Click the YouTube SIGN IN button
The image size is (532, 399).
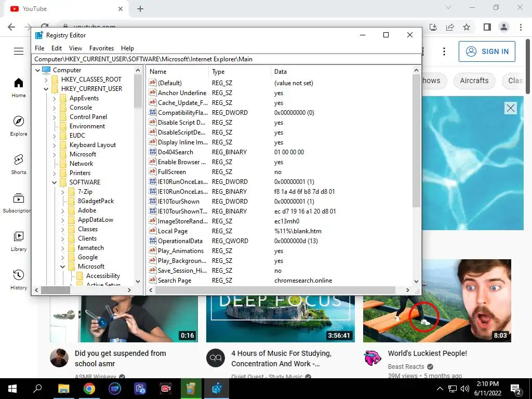(x=487, y=51)
